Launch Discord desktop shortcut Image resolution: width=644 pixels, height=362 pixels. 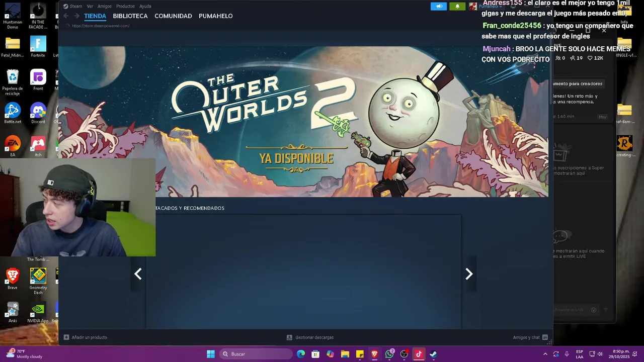tap(38, 114)
